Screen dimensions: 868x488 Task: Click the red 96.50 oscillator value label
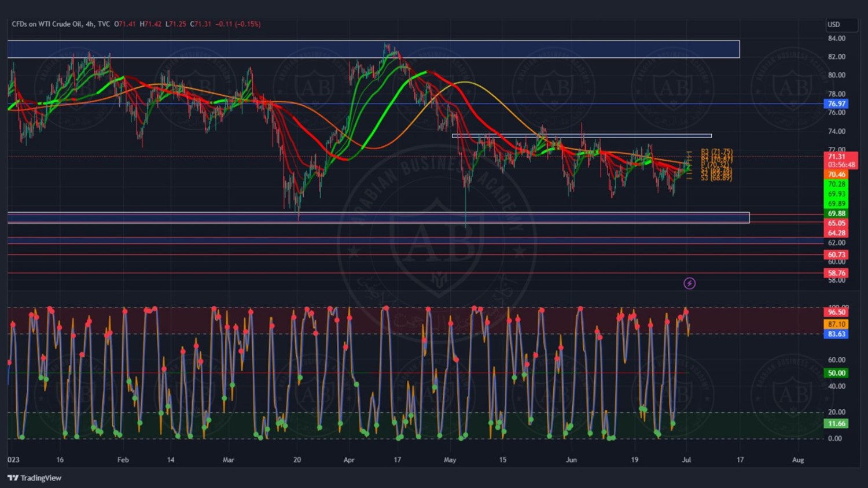[836, 312]
